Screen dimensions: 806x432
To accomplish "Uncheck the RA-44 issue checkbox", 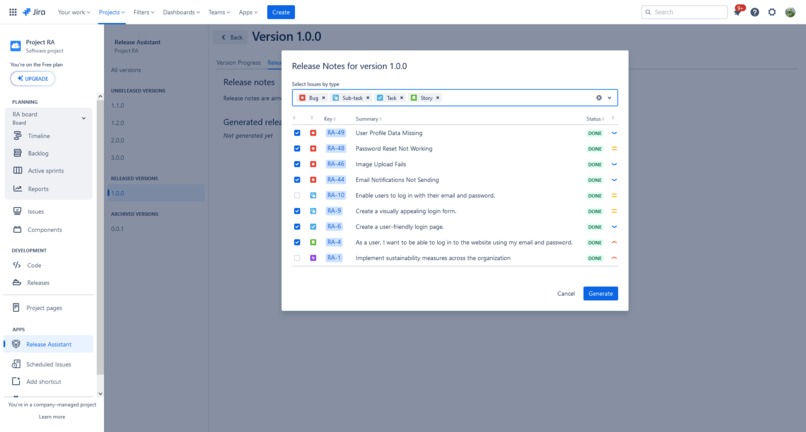I will click(297, 180).
